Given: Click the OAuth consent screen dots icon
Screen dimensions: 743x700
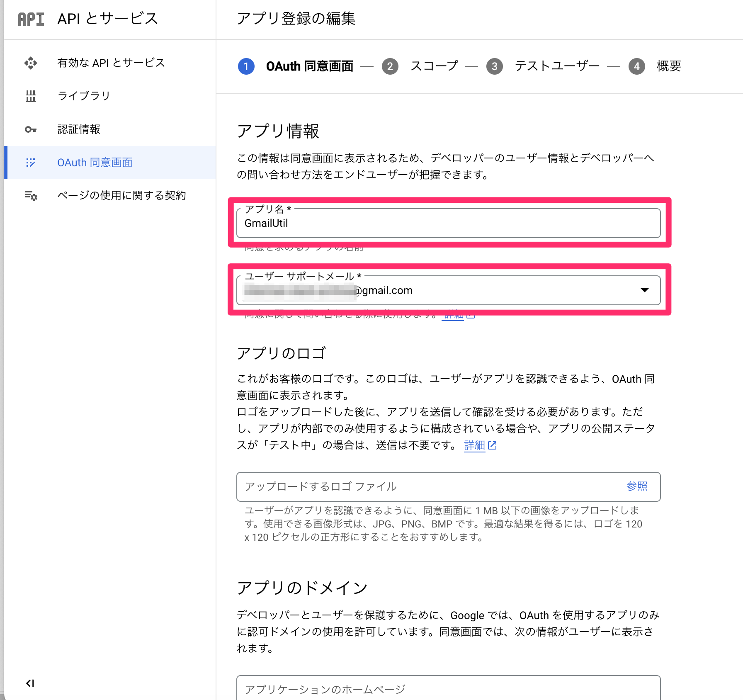Looking at the screenshot, I should click(31, 163).
